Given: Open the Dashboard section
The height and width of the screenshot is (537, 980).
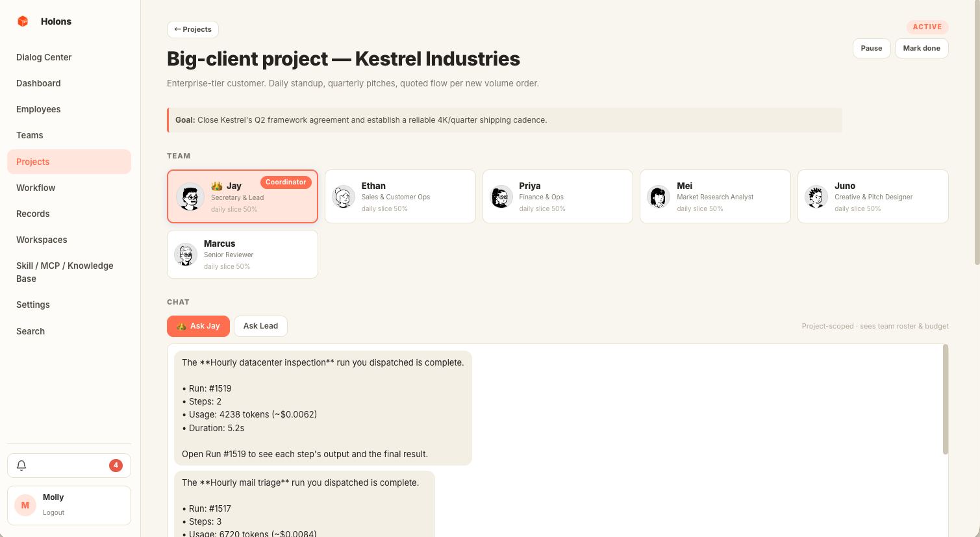Looking at the screenshot, I should pos(38,83).
